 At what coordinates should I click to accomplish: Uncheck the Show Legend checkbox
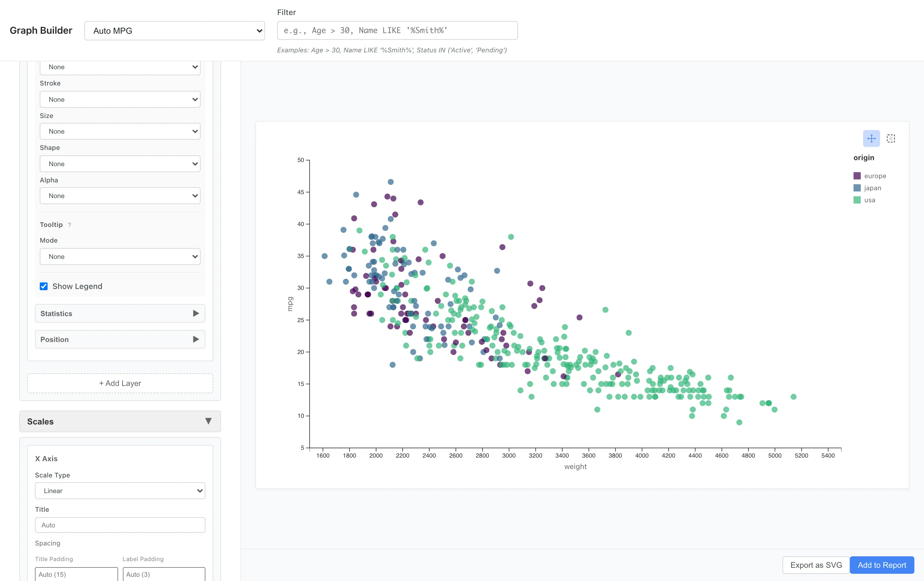tap(43, 286)
